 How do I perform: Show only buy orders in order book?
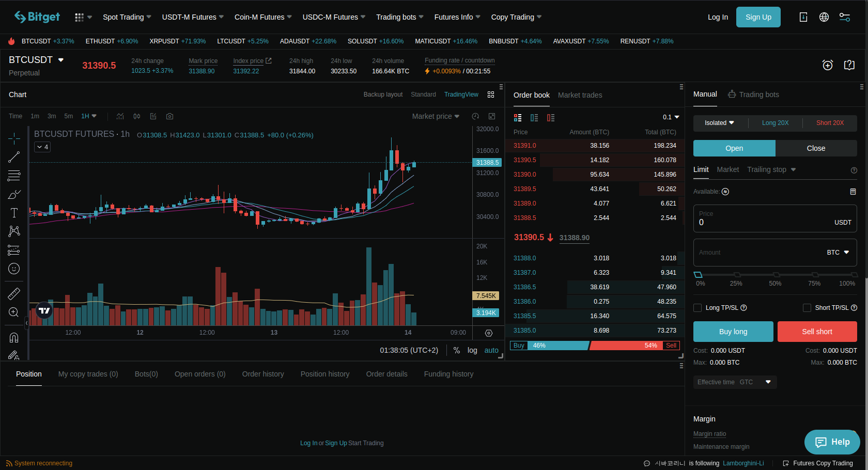point(534,118)
